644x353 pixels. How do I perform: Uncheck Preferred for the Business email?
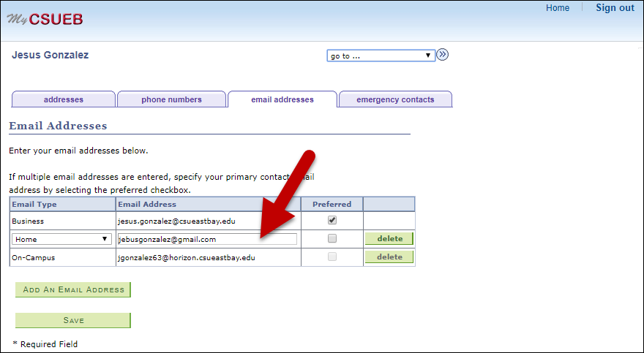(332, 220)
